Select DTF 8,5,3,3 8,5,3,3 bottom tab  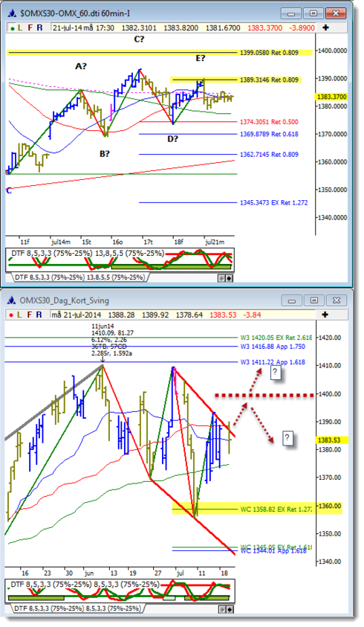(x=77, y=608)
